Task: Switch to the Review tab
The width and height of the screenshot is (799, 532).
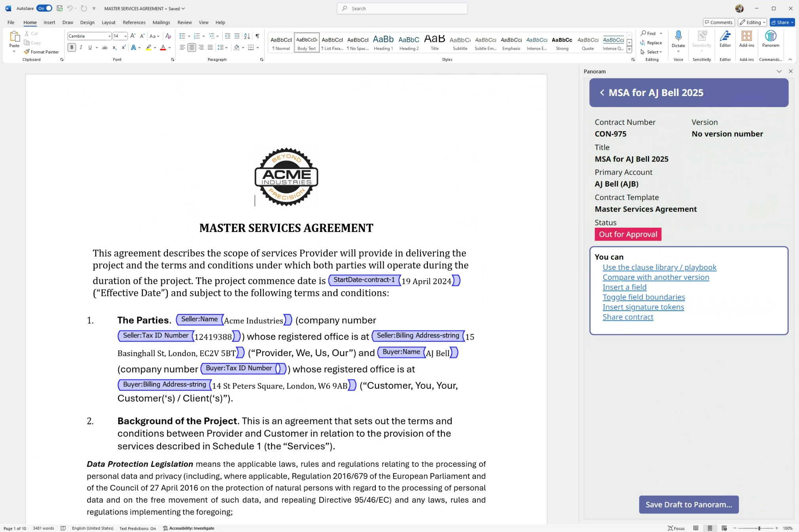Action: point(184,22)
